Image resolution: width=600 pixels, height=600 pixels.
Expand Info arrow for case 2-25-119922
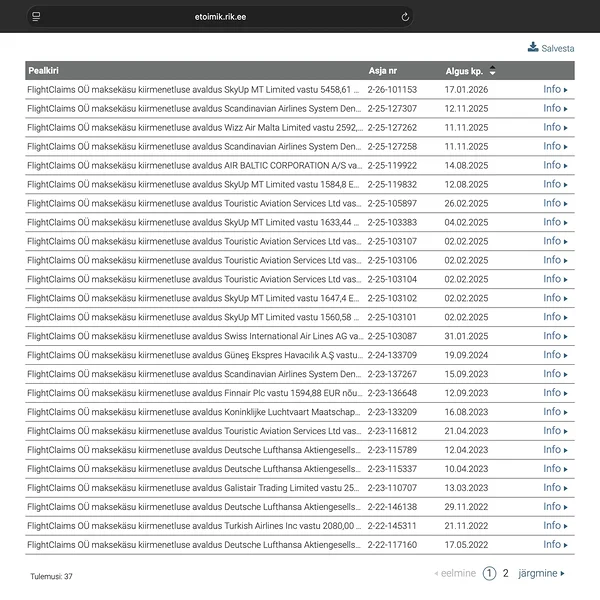566,166
